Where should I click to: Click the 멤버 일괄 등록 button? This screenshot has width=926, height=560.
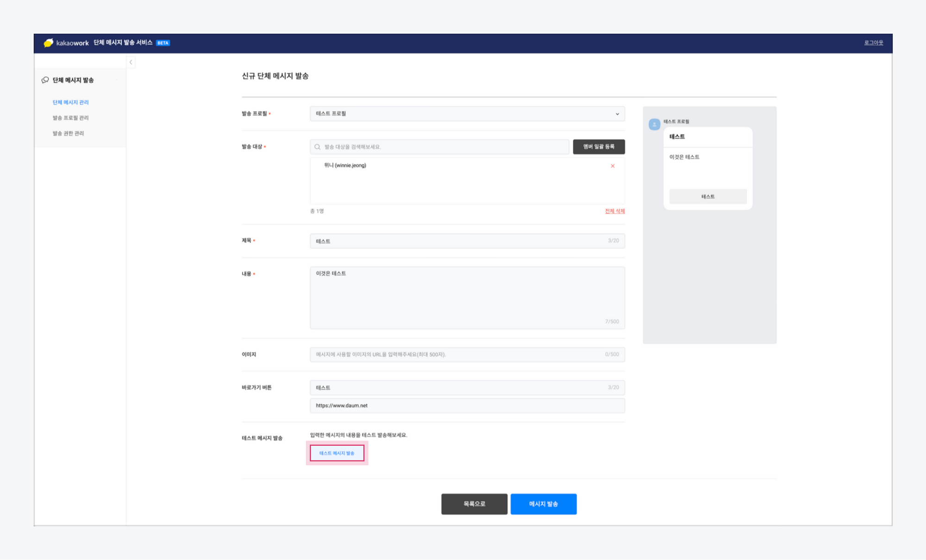(x=598, y=147)
